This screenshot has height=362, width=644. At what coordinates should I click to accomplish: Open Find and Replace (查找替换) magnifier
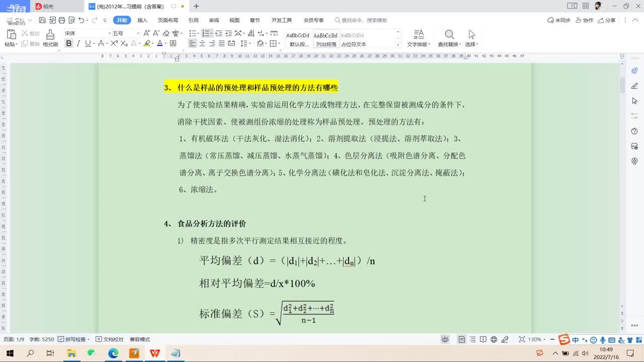coord(449,35)
